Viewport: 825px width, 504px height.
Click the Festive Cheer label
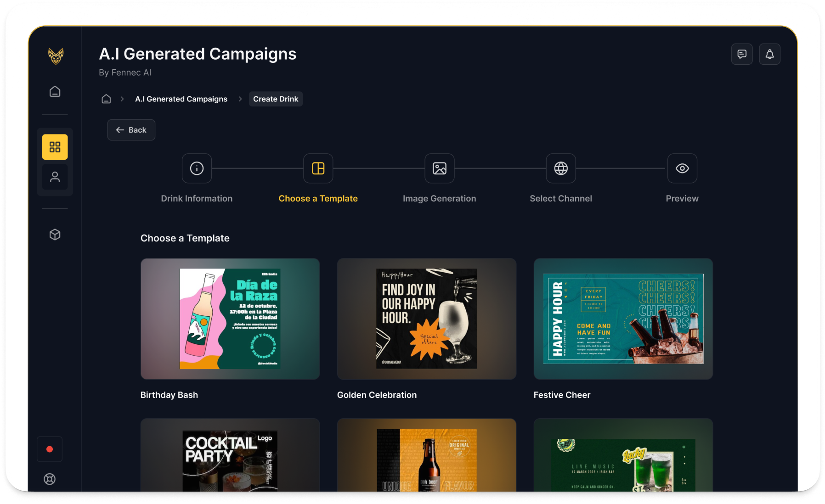(x=562, y=395)
